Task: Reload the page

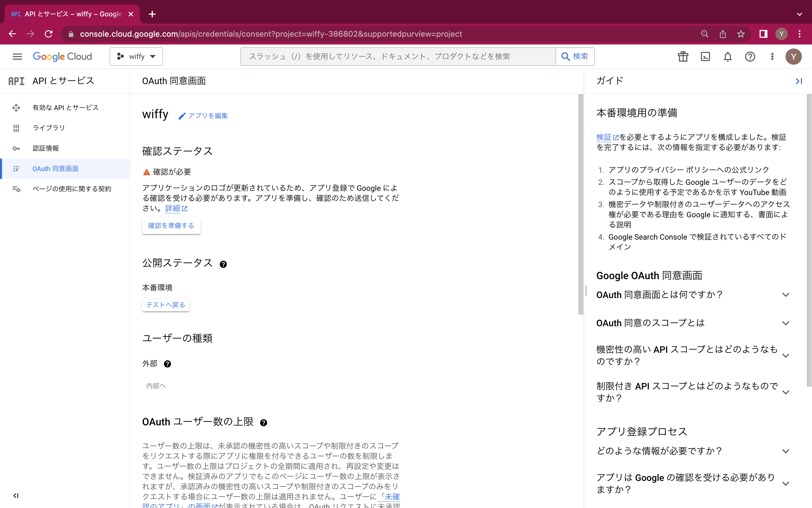Action: pos(49,34)
